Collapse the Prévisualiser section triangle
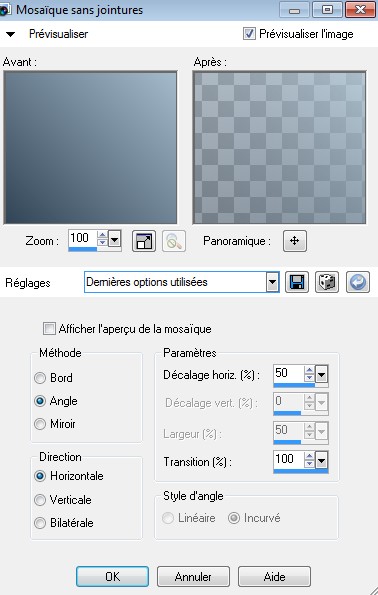 (x=11, y=34)
